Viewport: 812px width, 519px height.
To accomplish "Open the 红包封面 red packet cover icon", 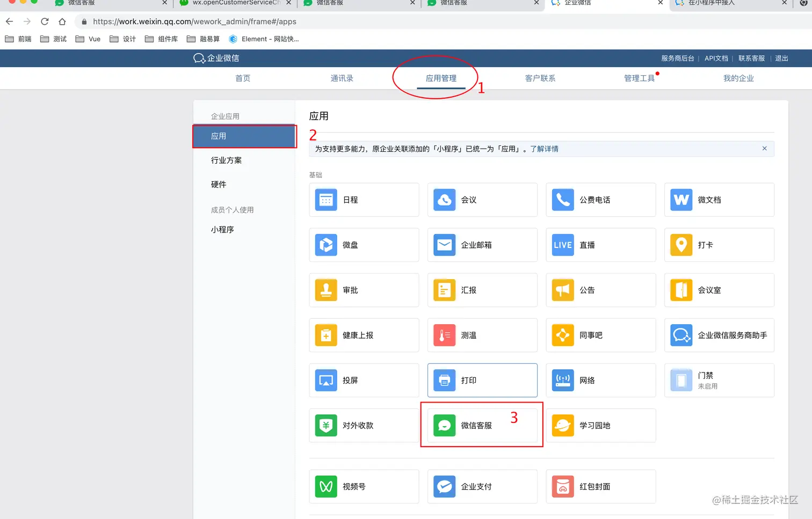I will 563,486.
